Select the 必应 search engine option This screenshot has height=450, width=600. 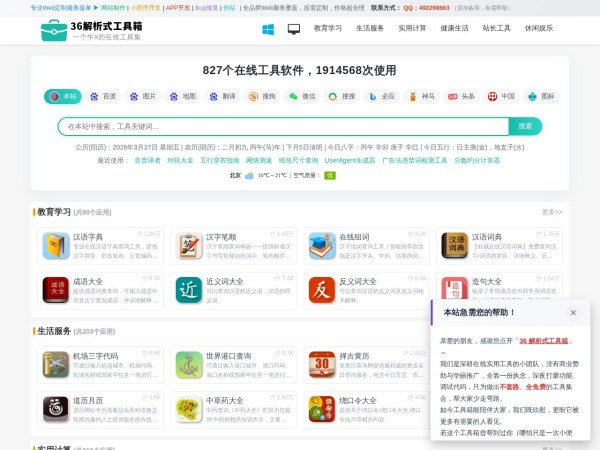(382, 96)
